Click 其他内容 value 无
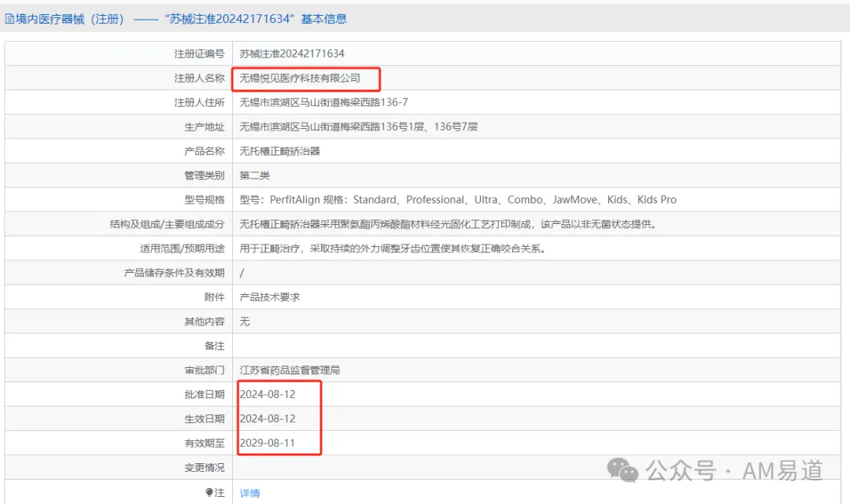The image size is (850, 504). [x=245, y=322]
